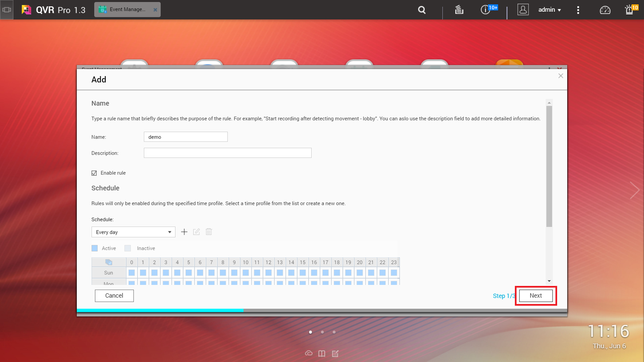Add a new schedule with plus icon
Screen dimensions: 644x362
pos(184,232)
